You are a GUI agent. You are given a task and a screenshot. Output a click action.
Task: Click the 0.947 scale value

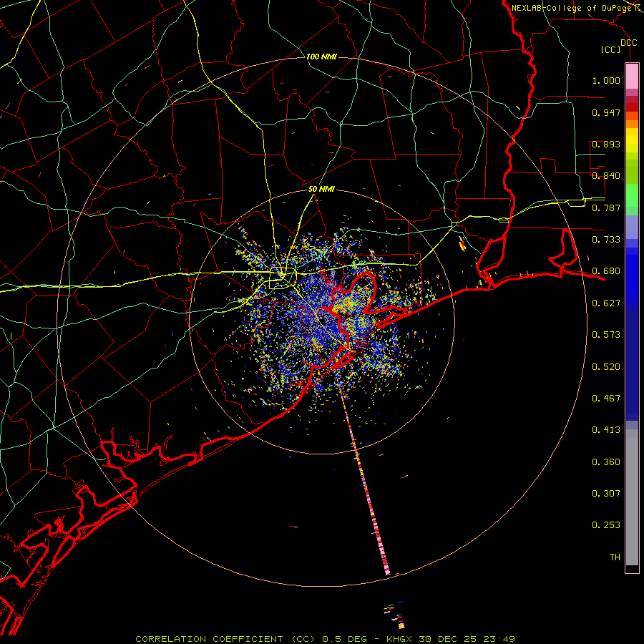coord(606,112)
